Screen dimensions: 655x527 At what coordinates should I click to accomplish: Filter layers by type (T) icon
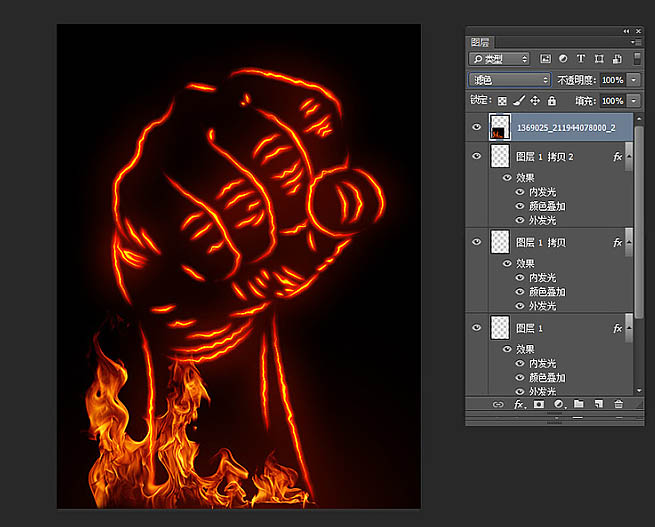(581, 59)
